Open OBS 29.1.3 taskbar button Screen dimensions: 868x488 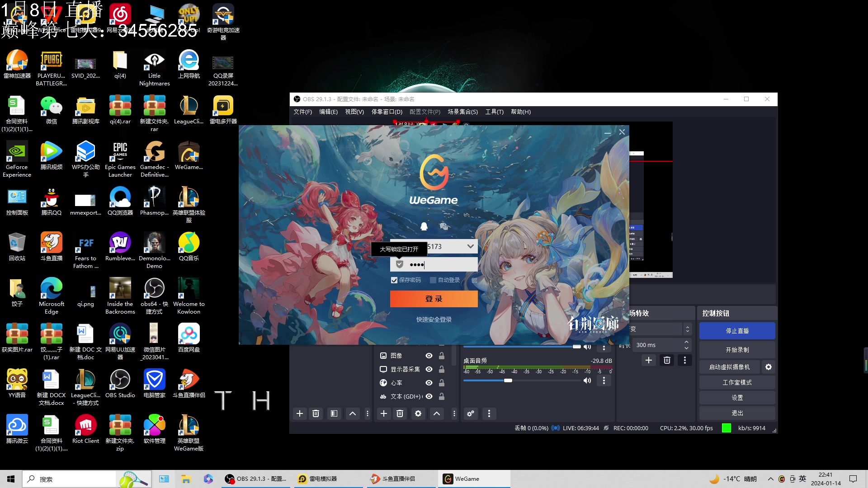[256, 479]
